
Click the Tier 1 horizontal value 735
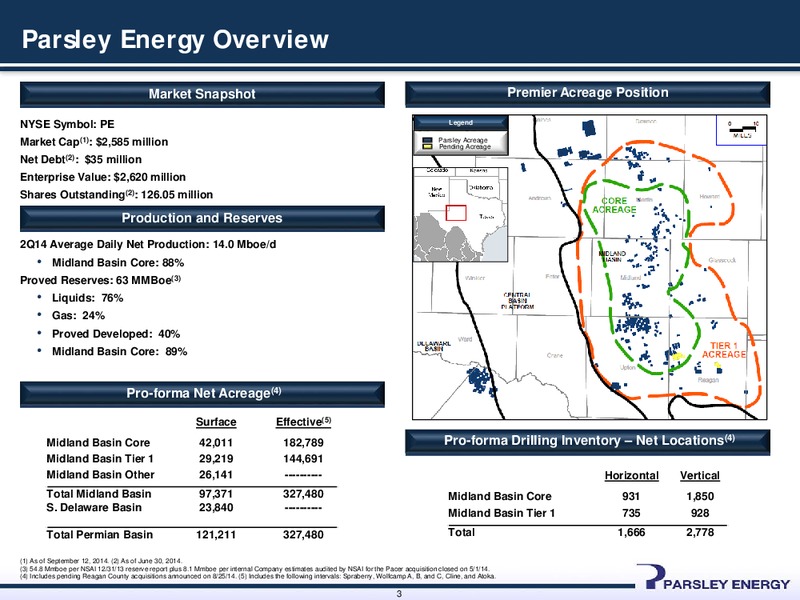pyautogui.click(x=631, y=513)
